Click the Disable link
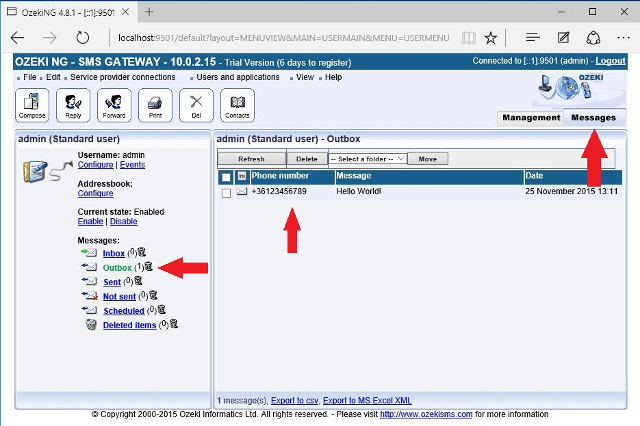Image resolution: width=640 pixels, height=426 pixels. point(124,221)
